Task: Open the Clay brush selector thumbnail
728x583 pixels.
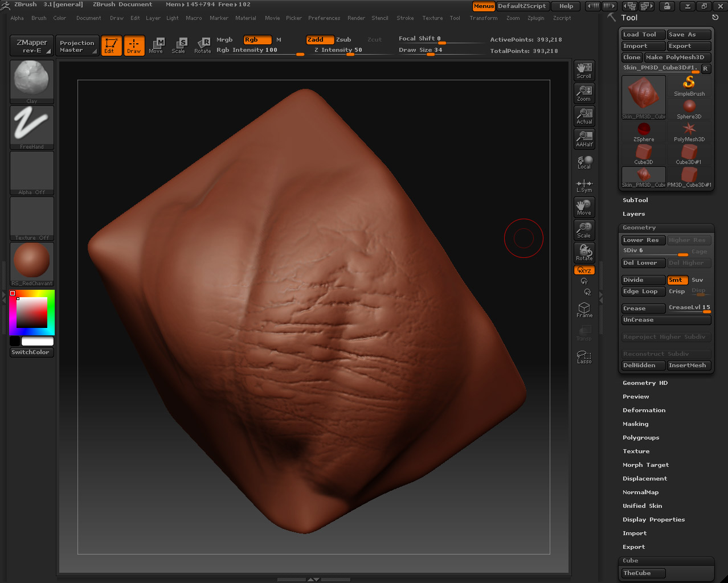Action: click(x=32, y=82)
